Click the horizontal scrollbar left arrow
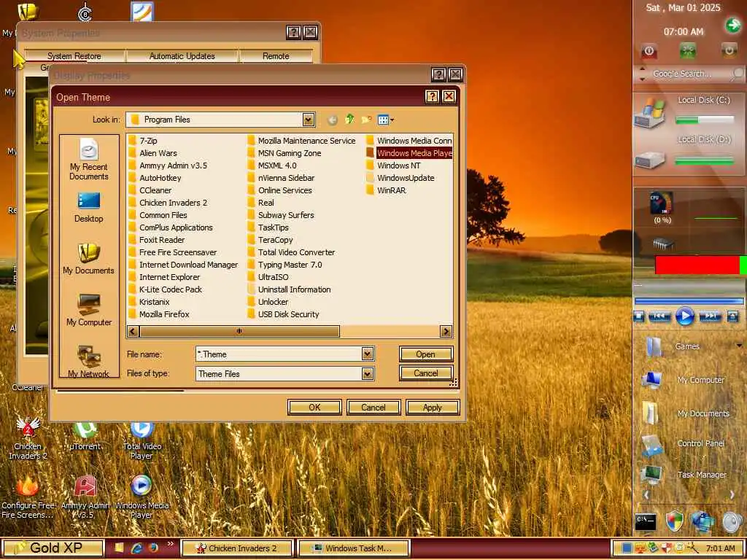This screenshot has height=560, width=747. (x=133, y=331)
